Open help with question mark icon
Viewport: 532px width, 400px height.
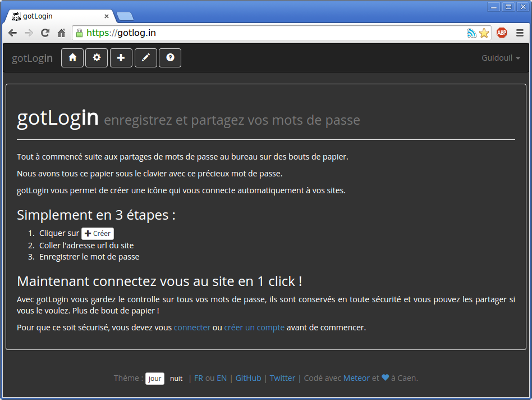(x=170, y=58)
